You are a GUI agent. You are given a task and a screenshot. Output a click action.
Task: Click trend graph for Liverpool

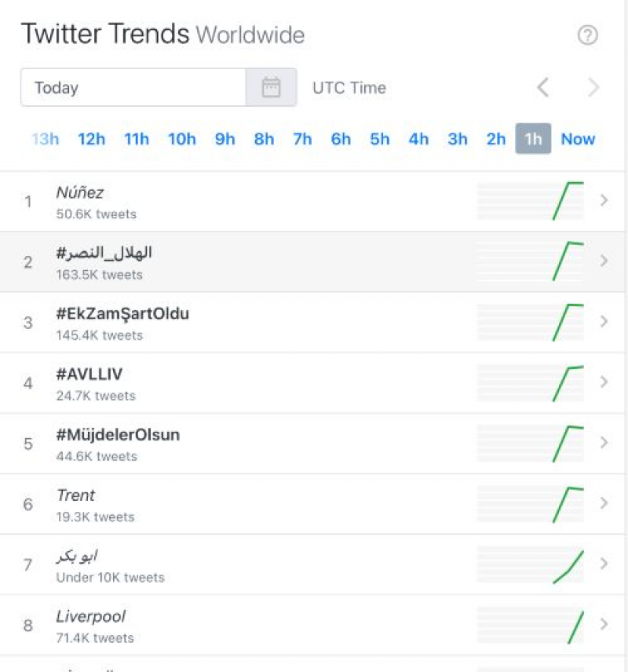(x=530, y=625)
